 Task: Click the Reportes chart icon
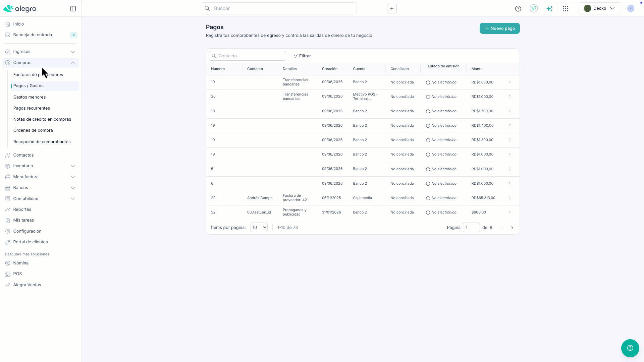(x=8, y=209)
